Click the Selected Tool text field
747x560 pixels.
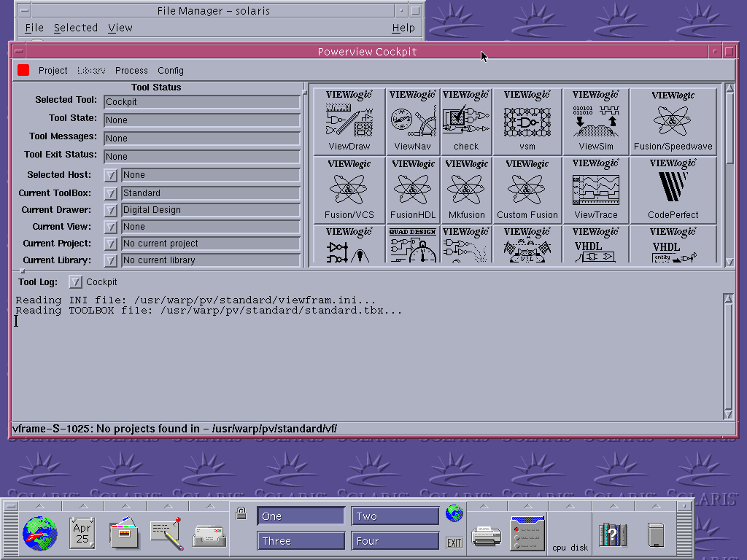(201, 102)
